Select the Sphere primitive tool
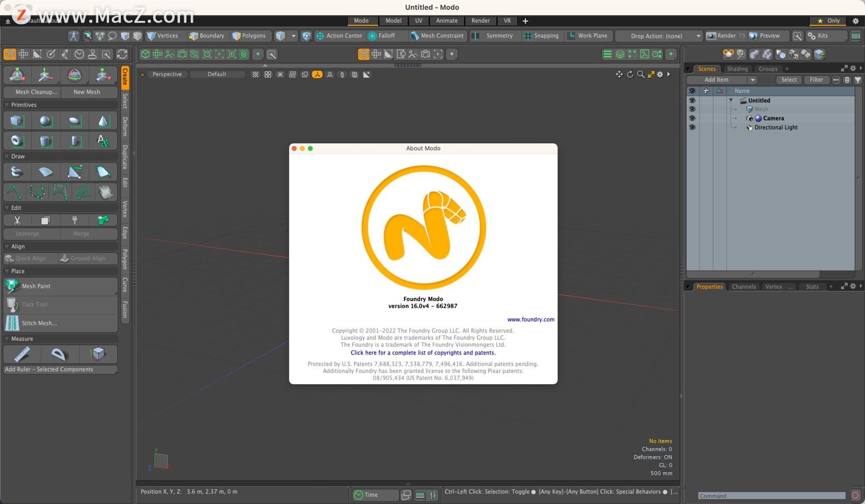Image resolution: width=865 pixels, height=504 pixels. click(x=46, y=121)
